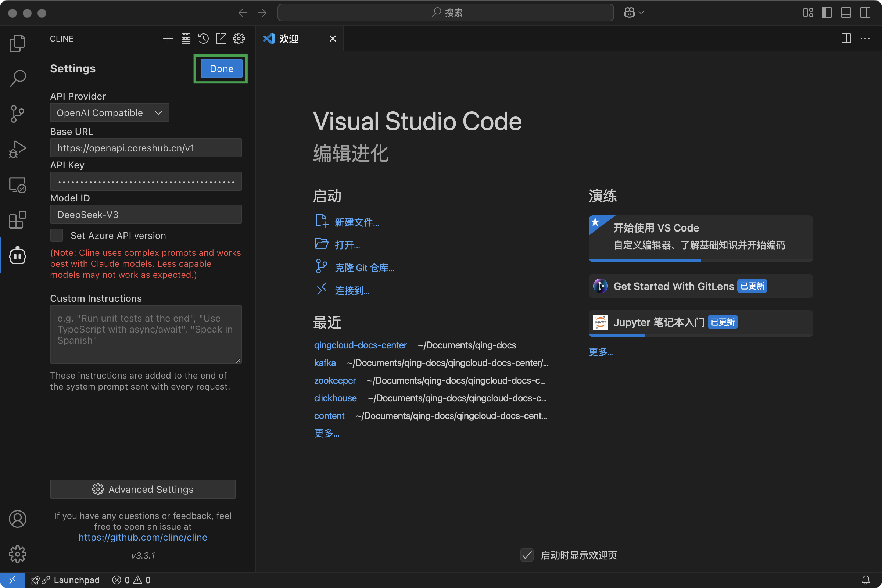The height and width of the screenshot is (588, 882).
Task: Open the Cline GitHub issues link
Action: pyautogui.click(x=143, y=537)
